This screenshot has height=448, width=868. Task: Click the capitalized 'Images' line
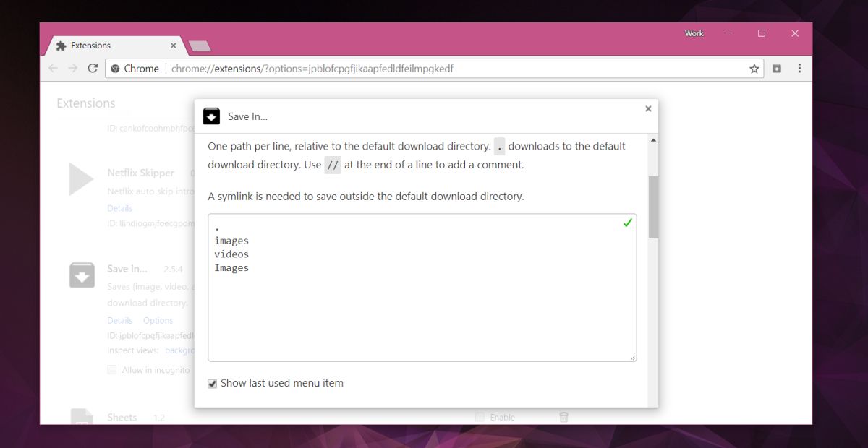[x=231, y=268]
